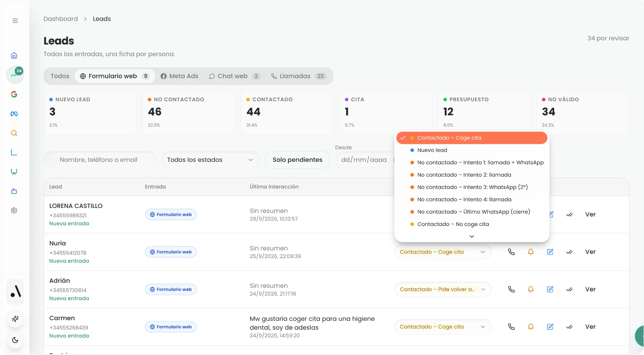This screenshot has height=355, width=644.
Task: Open Ver for LORENA CASTILLO
Action: (x=590, y=214)
